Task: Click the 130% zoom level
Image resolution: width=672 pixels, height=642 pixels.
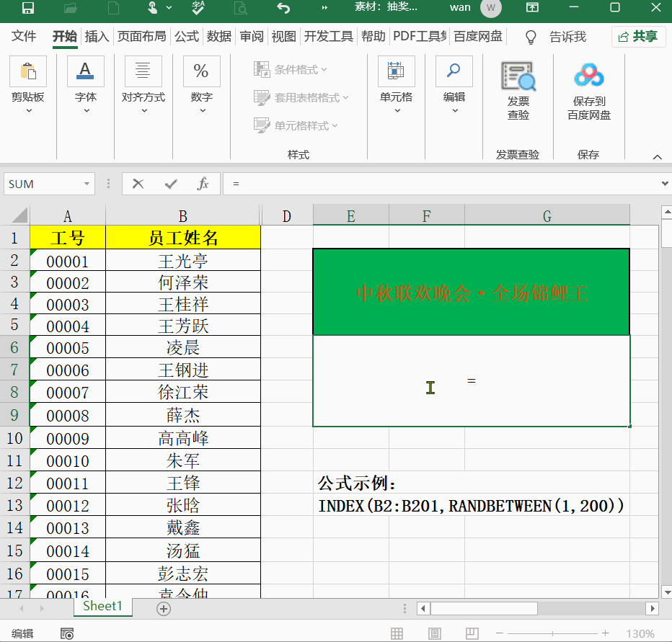Action: click(x=640, y=633)
